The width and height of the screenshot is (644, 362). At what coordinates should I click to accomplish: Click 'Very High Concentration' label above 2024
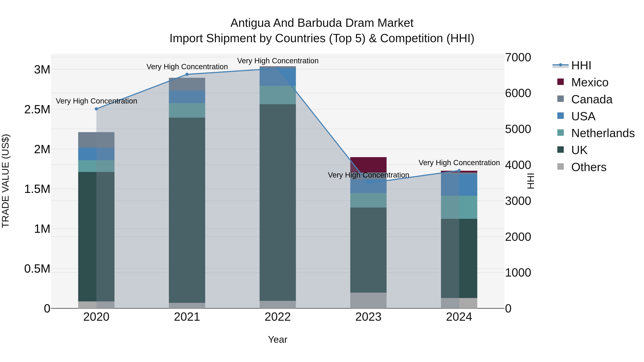click(459, 163)
